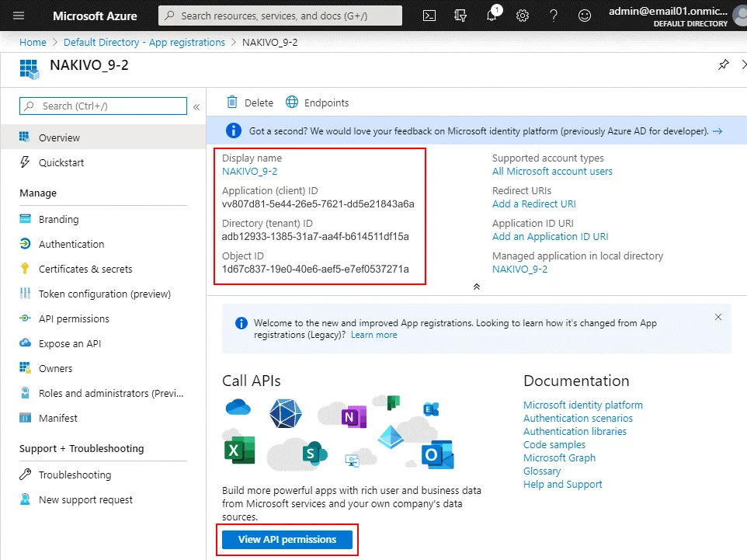
Task: Click inside the Search (Ctrl+/) field
Action: point(101,105)
